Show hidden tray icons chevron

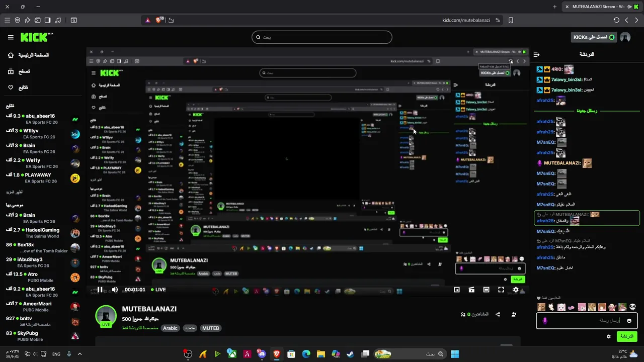79,354
